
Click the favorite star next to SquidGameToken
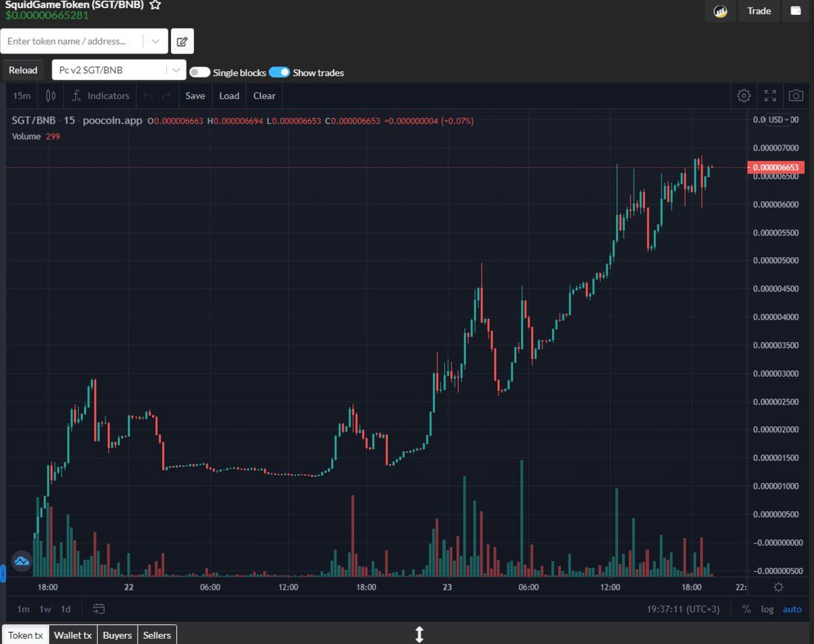155,5
